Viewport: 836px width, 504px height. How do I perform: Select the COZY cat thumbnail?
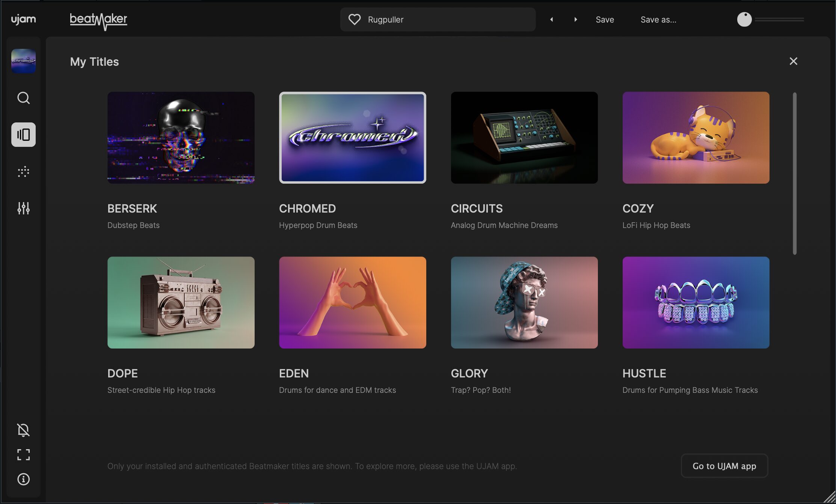pyautogui.click(x=696, y=137)
